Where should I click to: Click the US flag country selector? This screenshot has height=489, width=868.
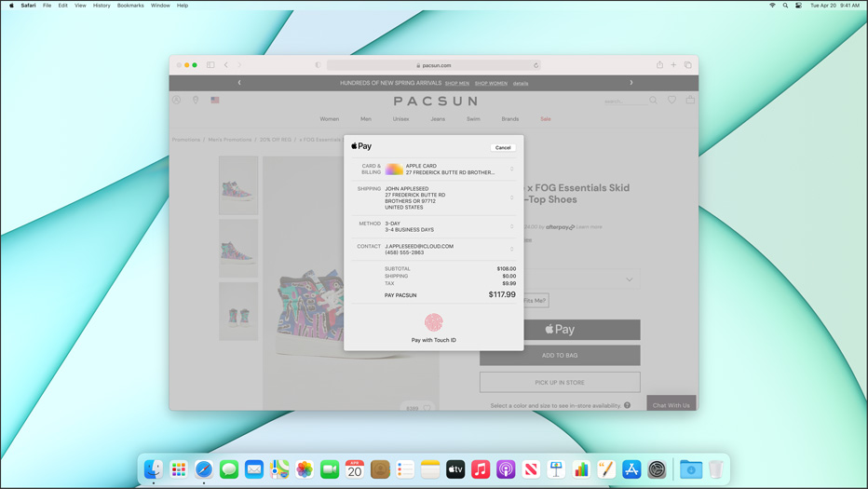(x=215, y=101)
